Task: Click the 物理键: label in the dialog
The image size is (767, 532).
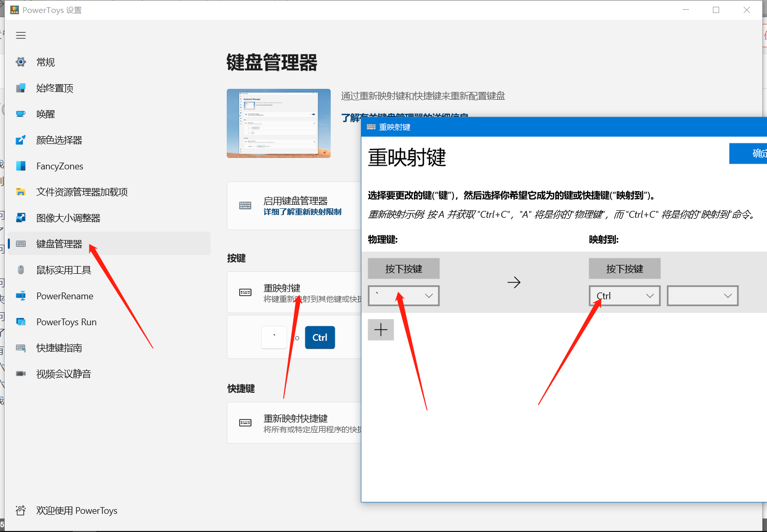Action: (383, 240)
